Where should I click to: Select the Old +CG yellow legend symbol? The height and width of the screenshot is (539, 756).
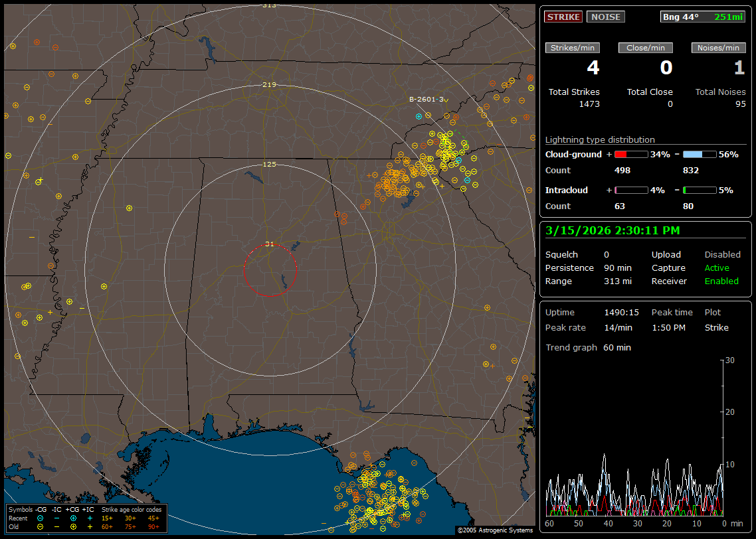73,526
